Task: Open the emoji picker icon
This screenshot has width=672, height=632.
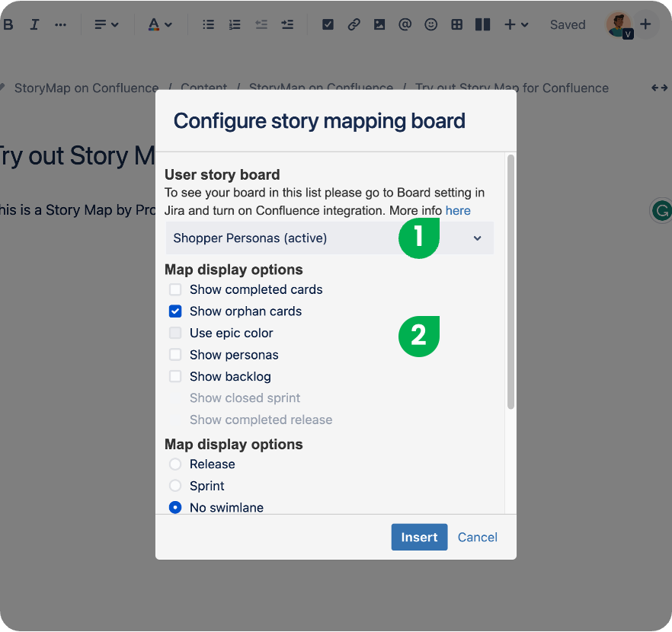Action: point(431,24)
